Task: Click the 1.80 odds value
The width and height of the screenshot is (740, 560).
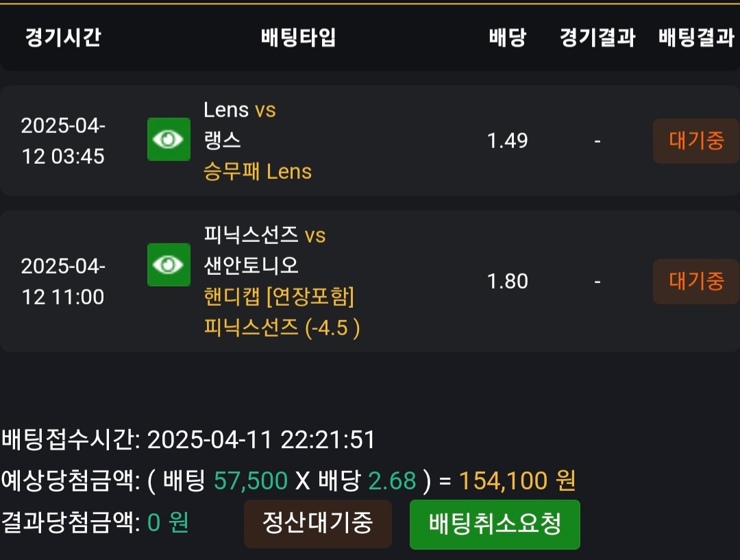Action: pos(507,281)
